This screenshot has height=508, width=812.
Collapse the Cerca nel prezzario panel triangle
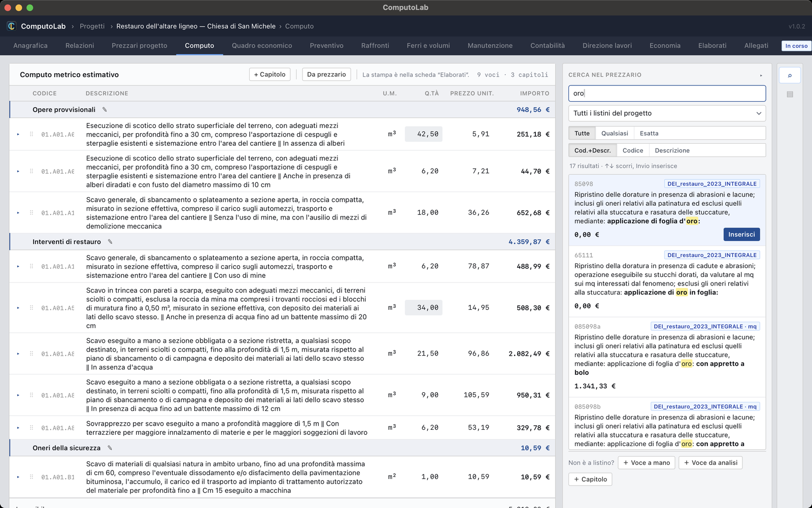[x=761, y=75]
